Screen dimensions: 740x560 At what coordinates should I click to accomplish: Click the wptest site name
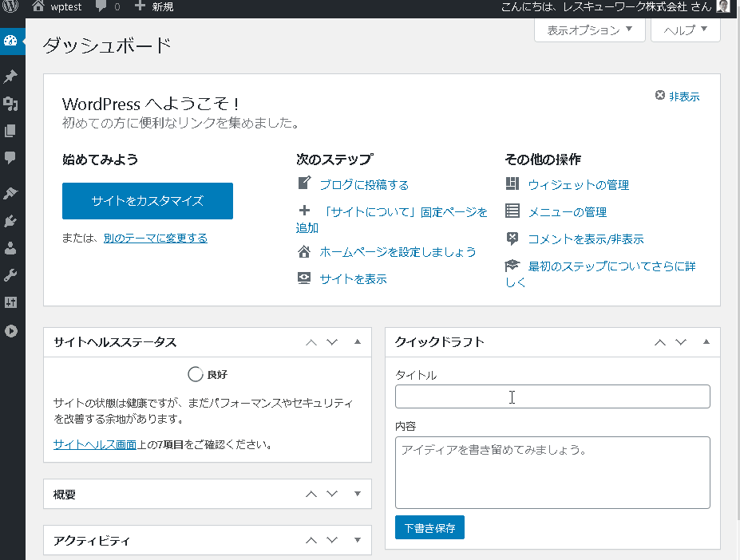click(66, 6)
